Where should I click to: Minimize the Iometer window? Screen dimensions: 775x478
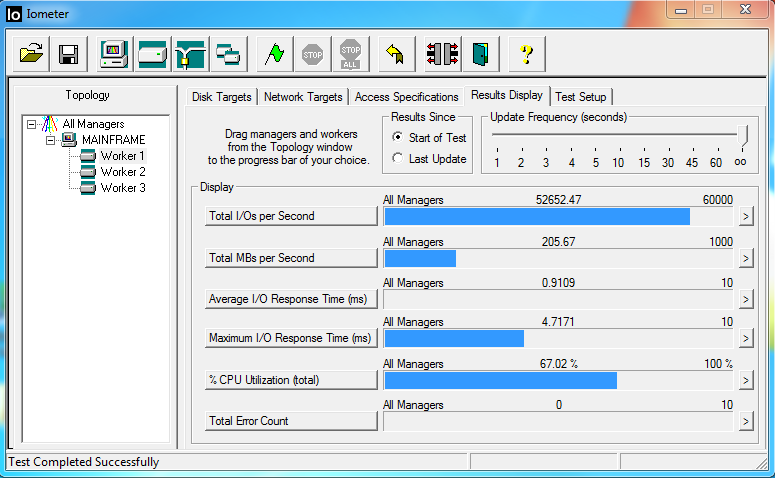[681, 9]
